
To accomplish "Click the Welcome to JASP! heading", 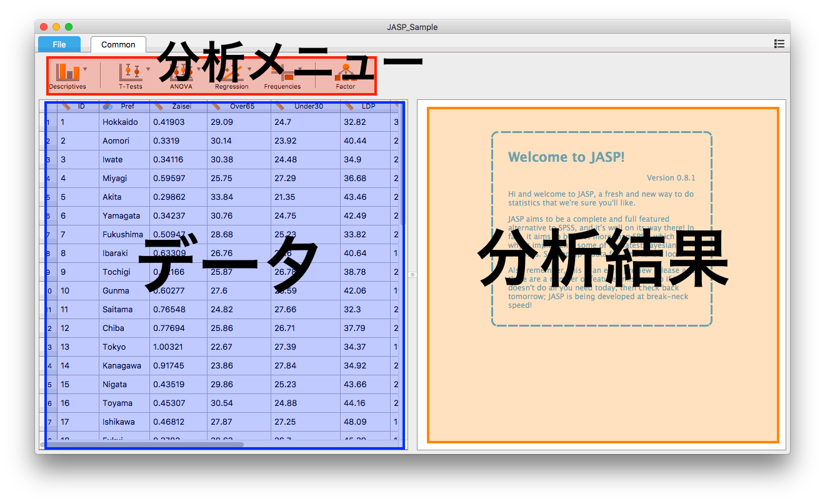I will [566, 157].
